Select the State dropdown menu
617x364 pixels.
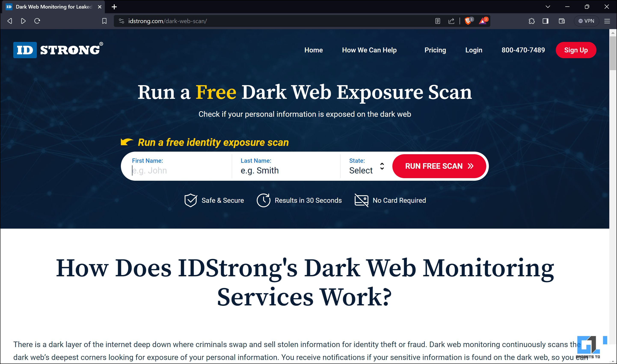(366, 167)
